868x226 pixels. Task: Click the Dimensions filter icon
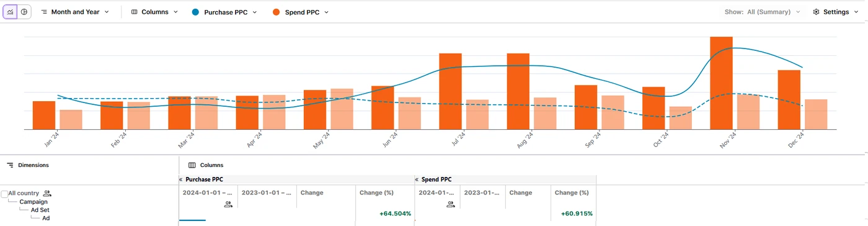coord(10,165)
